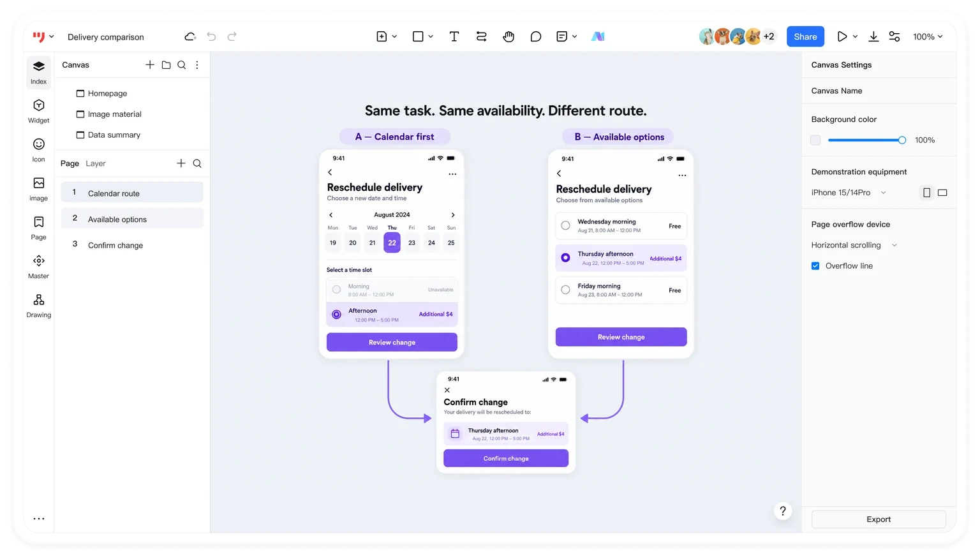Viewport: 980px width, 559px height.
Task: Select the Thursday afternoon radio option
Action: point(565,258)
